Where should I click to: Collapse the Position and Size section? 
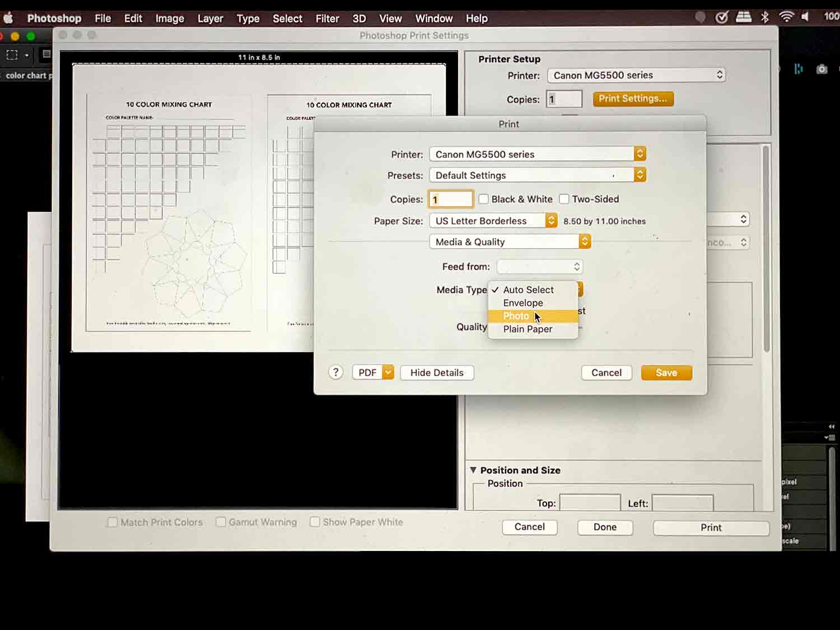click(473, 470)
